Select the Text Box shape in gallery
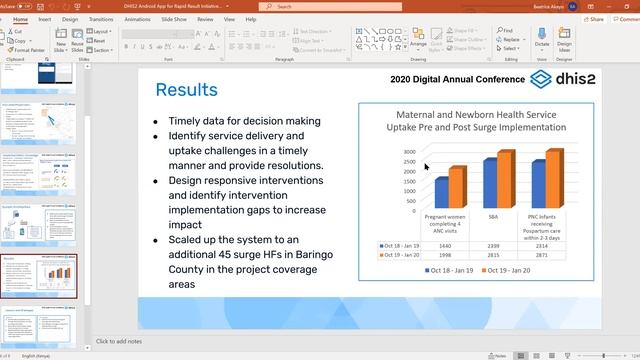640x360 pixels. point(359,31)
